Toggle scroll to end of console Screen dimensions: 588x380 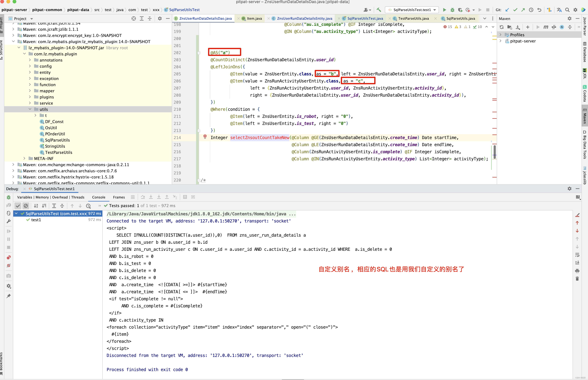[577, 263]
